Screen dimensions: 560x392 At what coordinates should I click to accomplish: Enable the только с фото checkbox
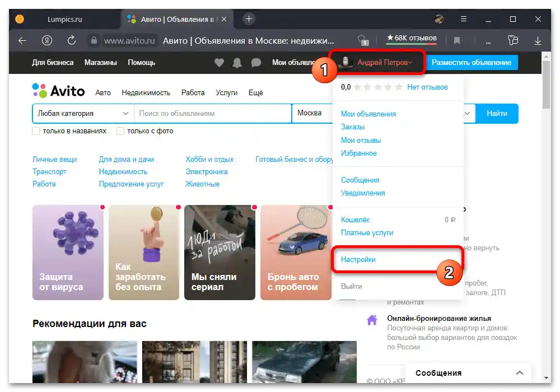pyautogui.click(x=120, y=131)
